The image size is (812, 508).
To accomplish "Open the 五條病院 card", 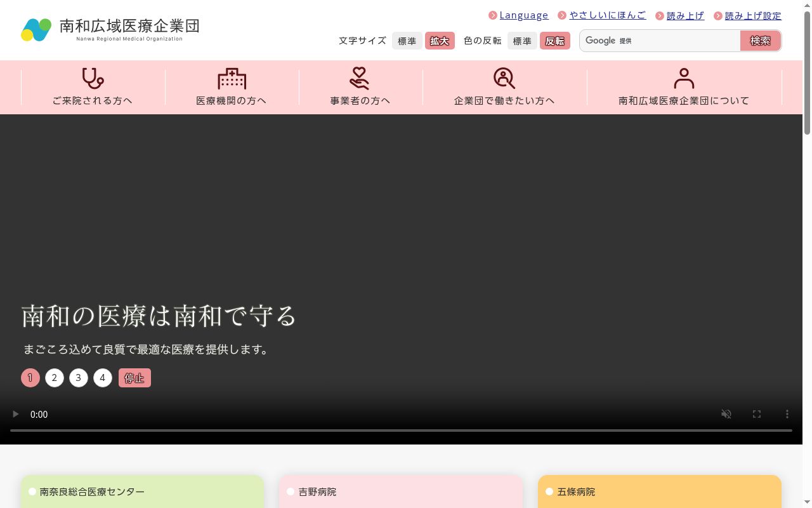I will click(660, 491).
